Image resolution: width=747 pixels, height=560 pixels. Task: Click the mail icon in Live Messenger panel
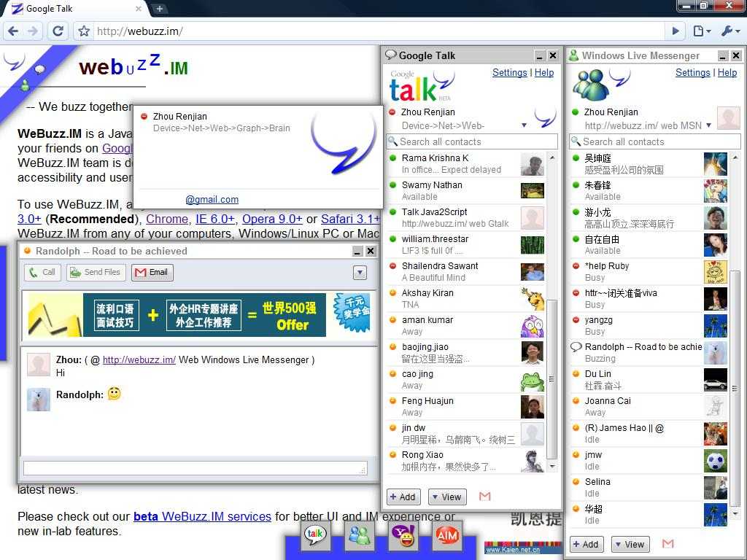(667, 544)
